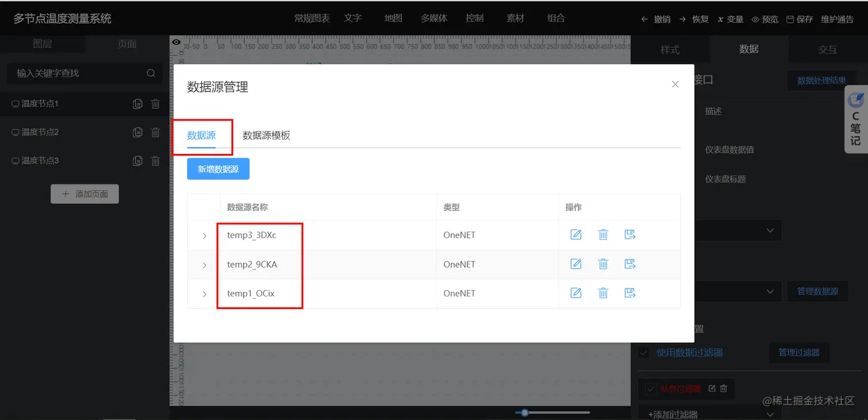Click 添加页面 button
The height and width of the screenshot is (420, 868).
tap(85, 194)
